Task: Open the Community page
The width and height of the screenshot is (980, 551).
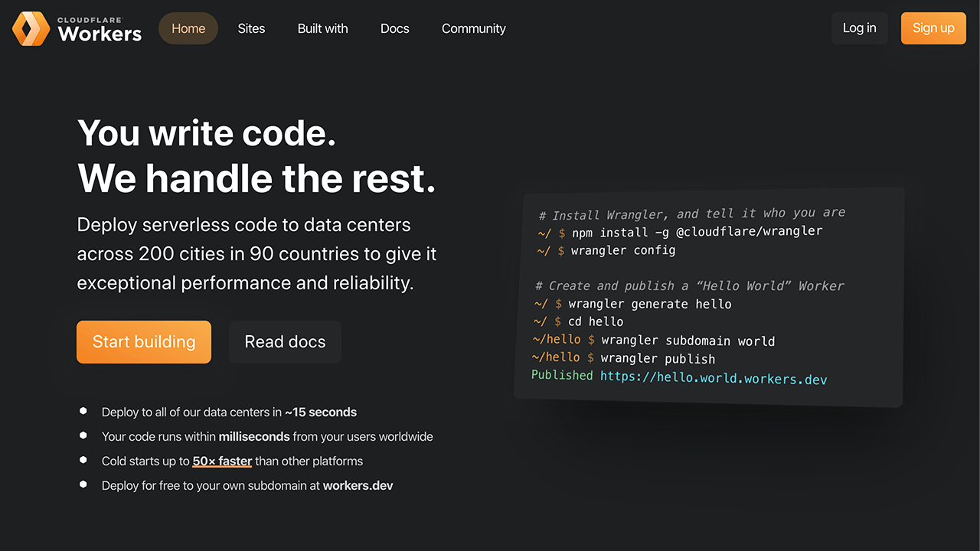Action: (473, 28)
